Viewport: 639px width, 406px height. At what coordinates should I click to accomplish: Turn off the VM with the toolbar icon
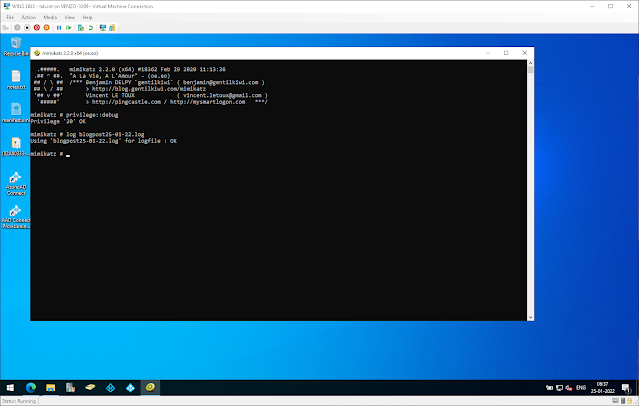click(x=27, y=28)
